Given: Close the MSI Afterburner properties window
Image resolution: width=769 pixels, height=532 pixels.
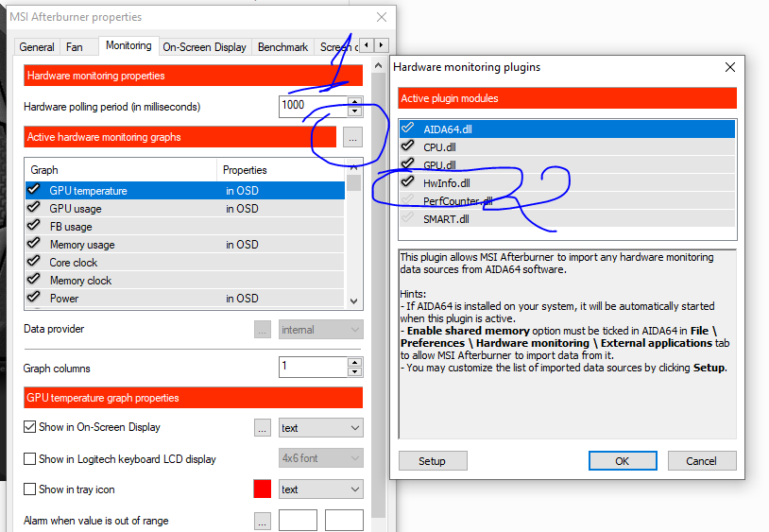Looking at the screenshot, I should point(382,17).
